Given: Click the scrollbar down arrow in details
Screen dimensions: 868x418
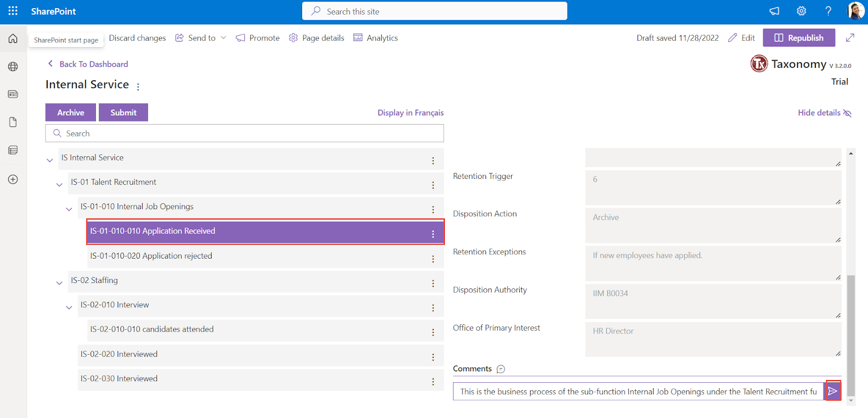Looking at the screenshot, I should (x=851, y=401).
